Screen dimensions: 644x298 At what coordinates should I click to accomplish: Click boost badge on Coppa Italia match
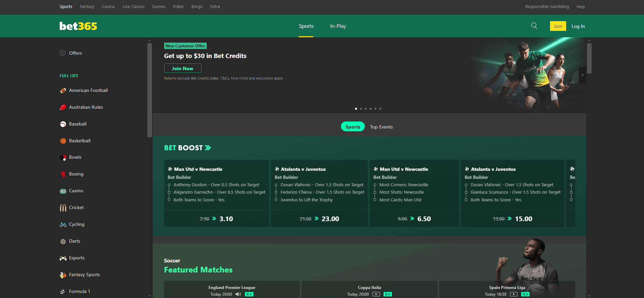point(388,294)
